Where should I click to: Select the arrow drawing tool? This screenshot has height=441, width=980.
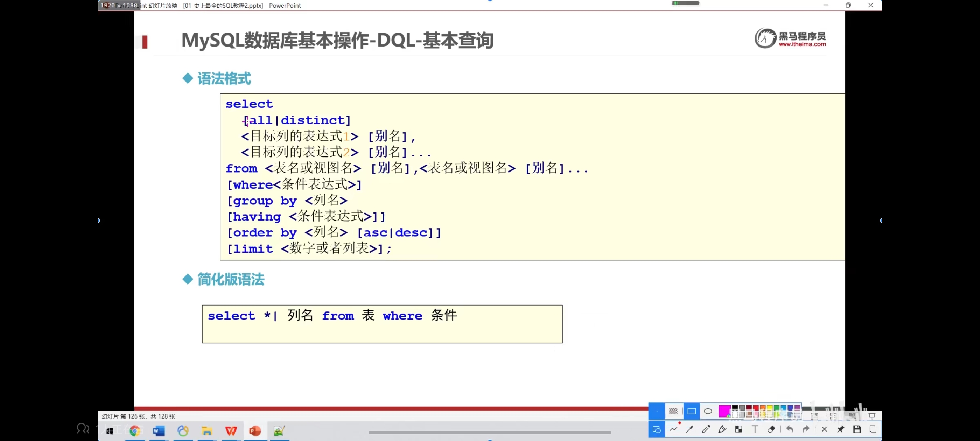689,429
